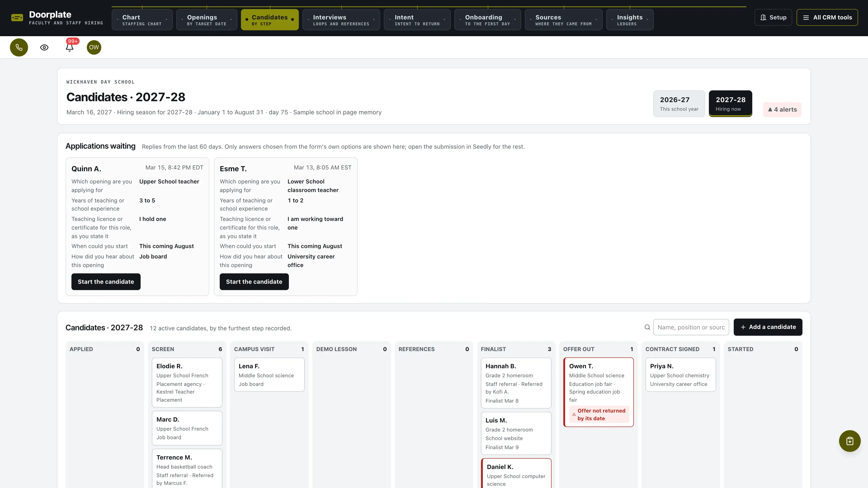The width and height of the screenshot is (868, 488).
Task: Click the Esme T. application name
Action: pyautogui.click(x=233, y=169)
